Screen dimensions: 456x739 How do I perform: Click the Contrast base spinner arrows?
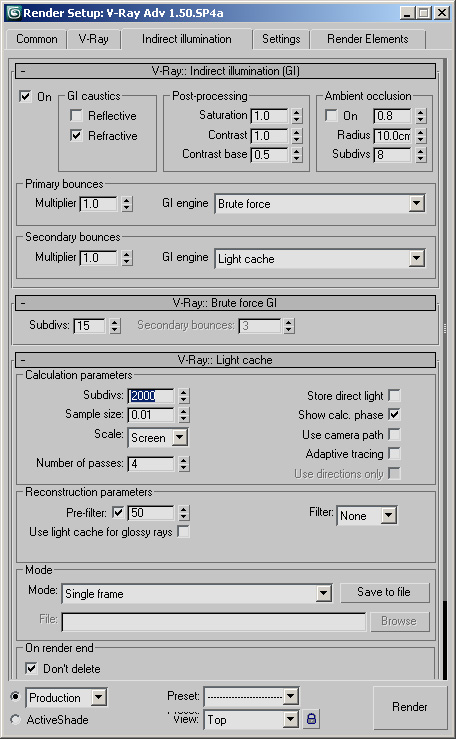click(296, 155)
